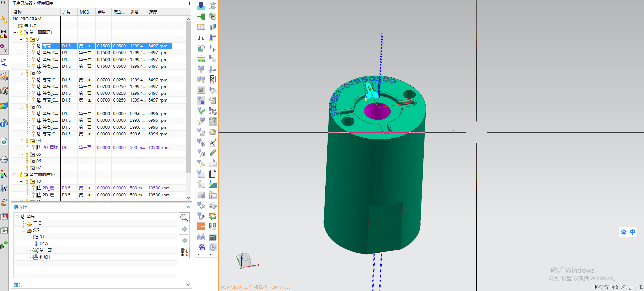
Task: Select tool D1.5 in dependencies tree
Action: tap(44, 243)
